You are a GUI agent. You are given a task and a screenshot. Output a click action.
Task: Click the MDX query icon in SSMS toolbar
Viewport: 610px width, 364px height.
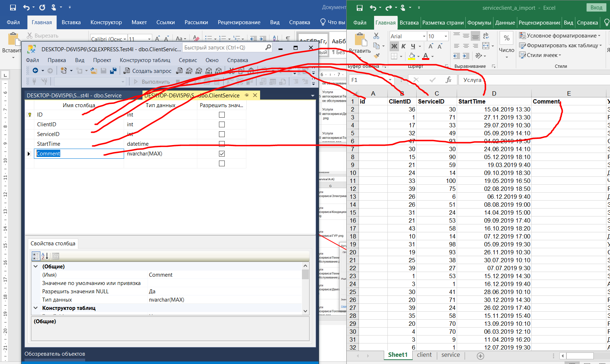tap(189, 71)
